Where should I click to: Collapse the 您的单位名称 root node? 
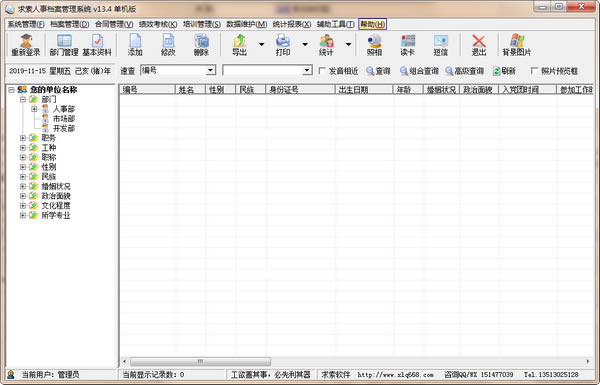tap(11, 90)
